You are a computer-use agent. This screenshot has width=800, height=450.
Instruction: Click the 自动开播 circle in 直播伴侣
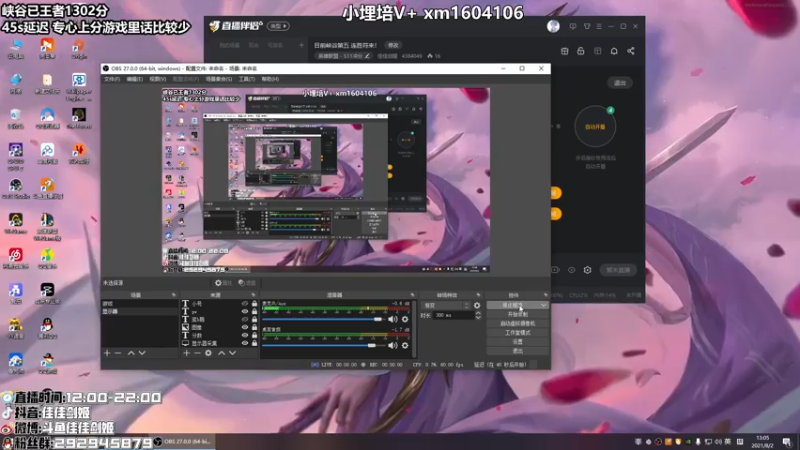point(595,126)
